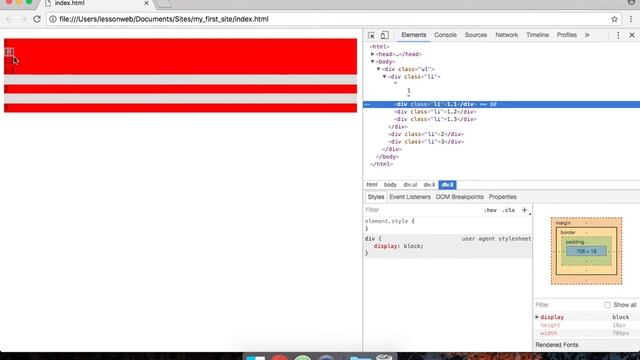
Task: Select the div li 3 DOM row
Action: [502, 142]
